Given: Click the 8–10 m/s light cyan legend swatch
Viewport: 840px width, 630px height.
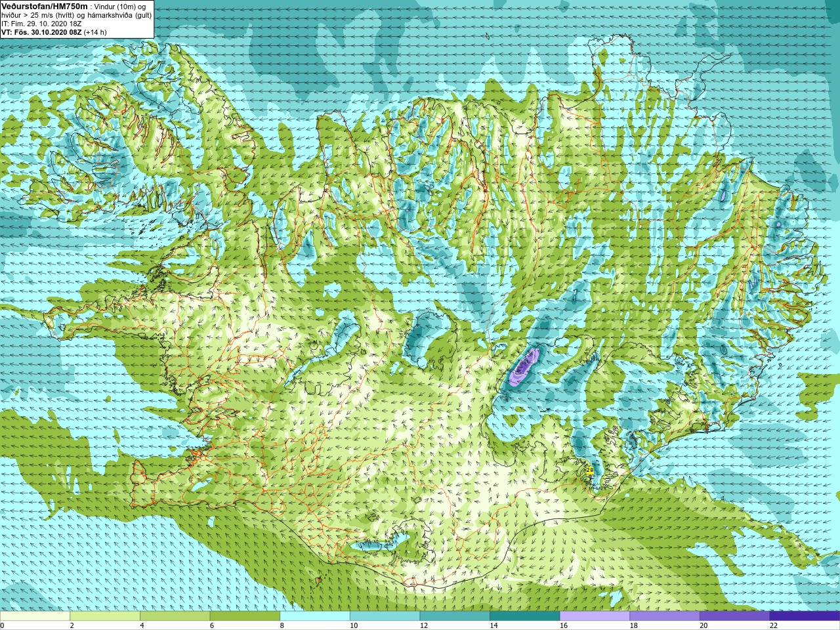Looking at the screenshot, I should point(315,616).
